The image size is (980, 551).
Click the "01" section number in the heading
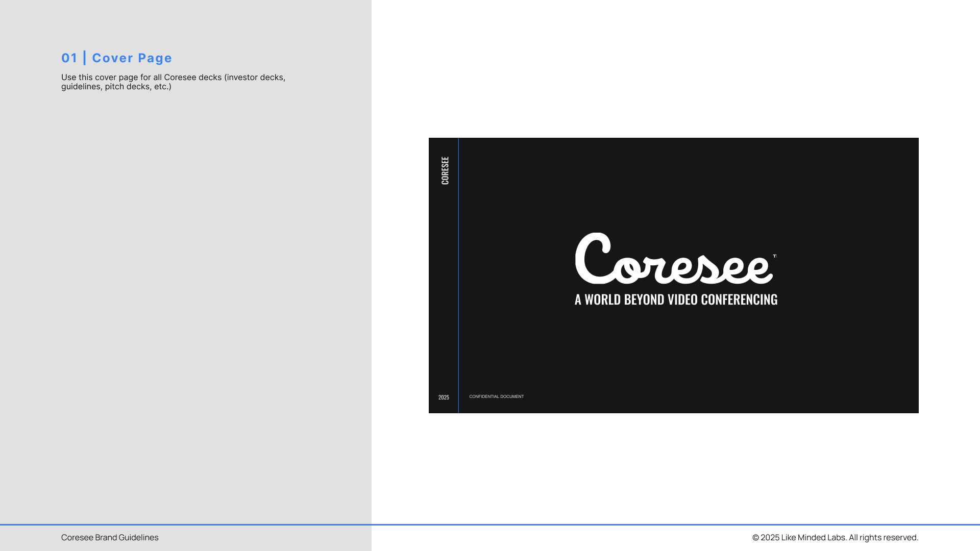[69, 58]
